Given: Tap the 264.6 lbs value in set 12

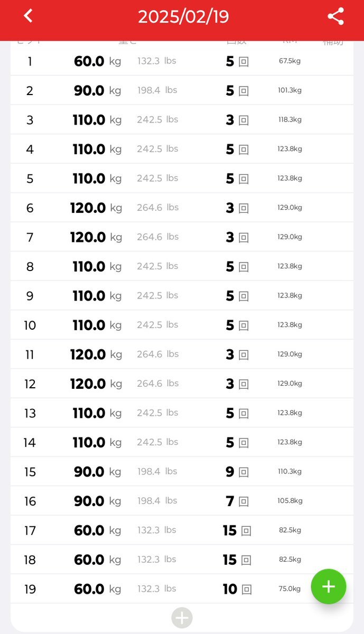Looking at the screenshot, I should pyautogui.click(x=157, y=384).
